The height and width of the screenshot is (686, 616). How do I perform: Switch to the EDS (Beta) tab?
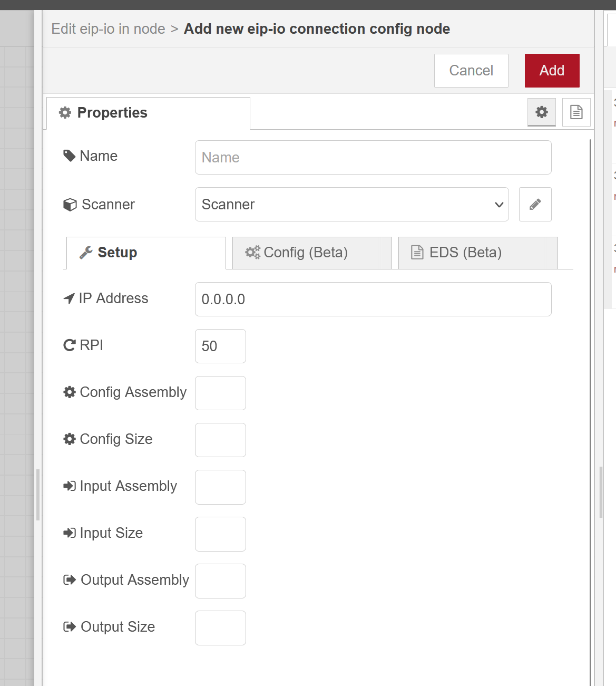pyautogui.click(x=478, y=253)
